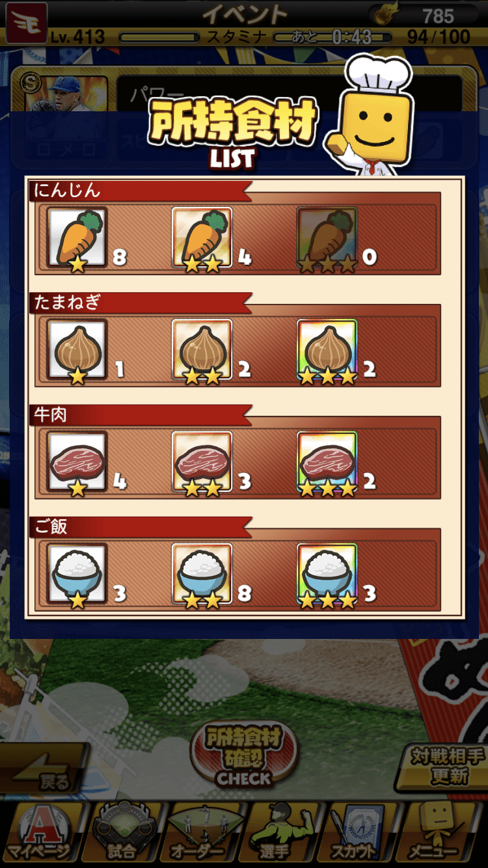Switch to the 試合 tab
488x868 pixels.
(x=122, y=833)
